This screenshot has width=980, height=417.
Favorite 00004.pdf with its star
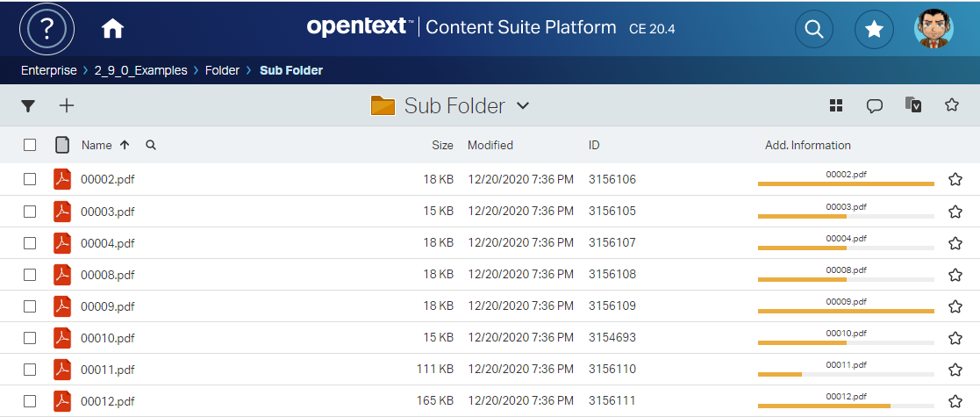click(955, 243)
